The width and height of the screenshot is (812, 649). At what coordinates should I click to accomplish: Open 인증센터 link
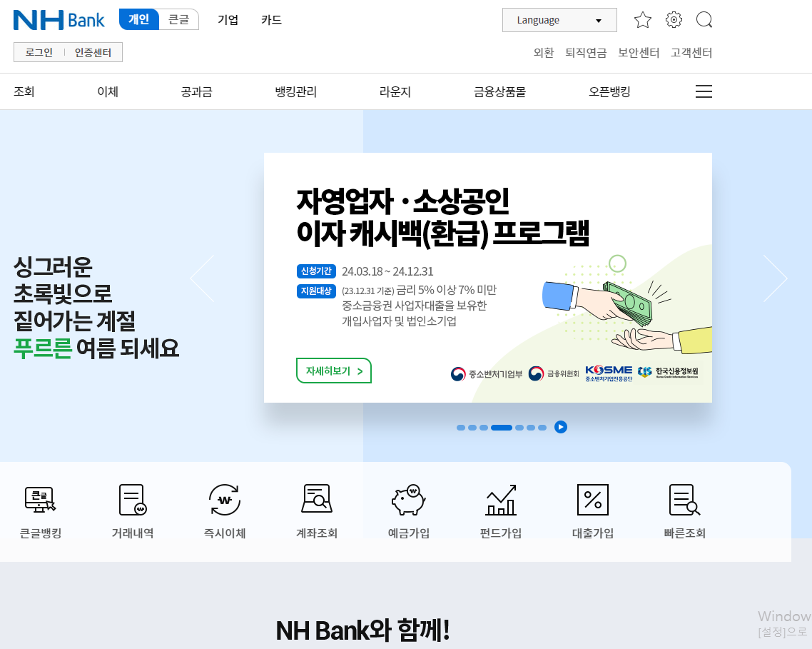pyautogui.click(x=93, y=52)
